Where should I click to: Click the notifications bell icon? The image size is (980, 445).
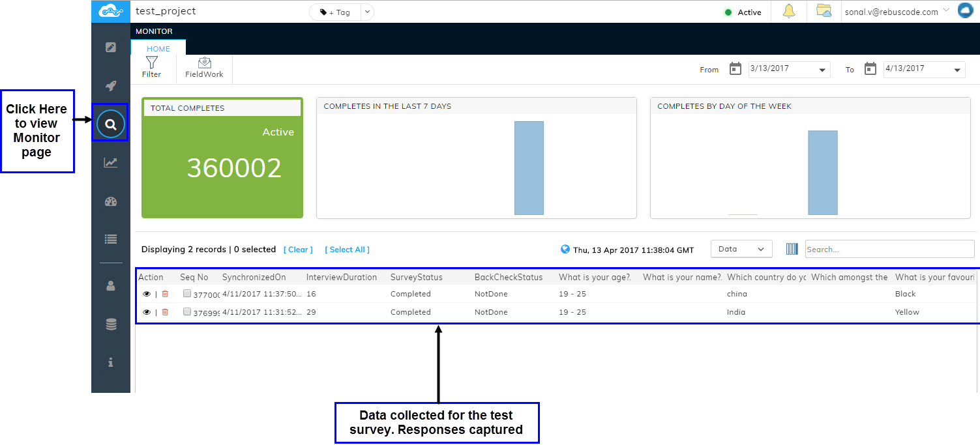click(789, 11)
